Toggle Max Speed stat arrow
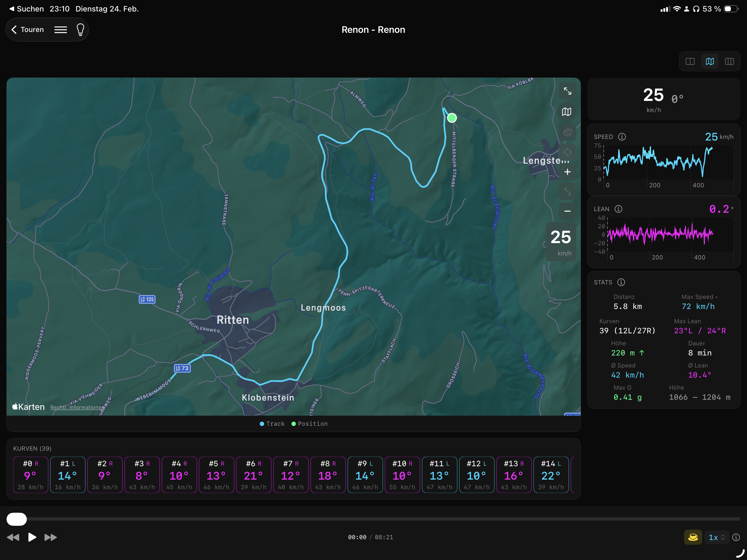Screen dimensions: 747x560 [x=717, y=297]
